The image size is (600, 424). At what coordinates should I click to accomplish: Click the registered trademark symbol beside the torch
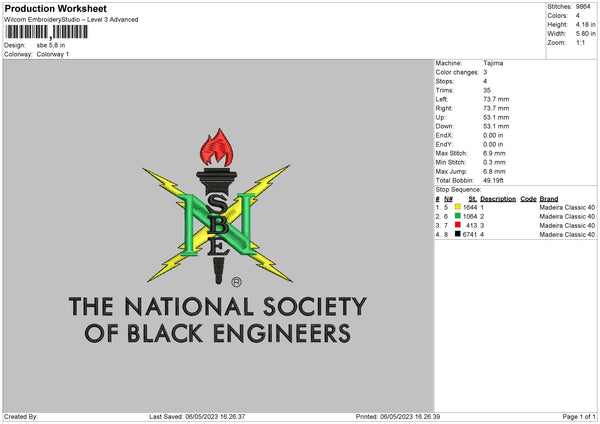[x=236, y=282]
